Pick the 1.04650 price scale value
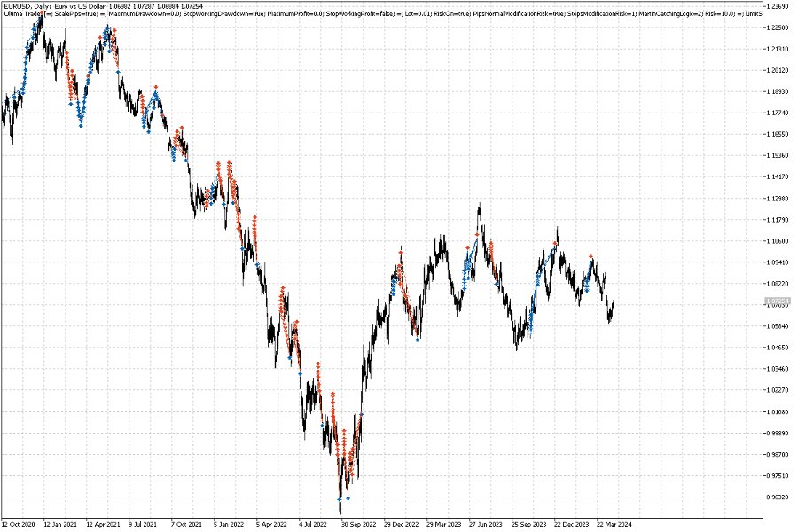 point(778,348)
